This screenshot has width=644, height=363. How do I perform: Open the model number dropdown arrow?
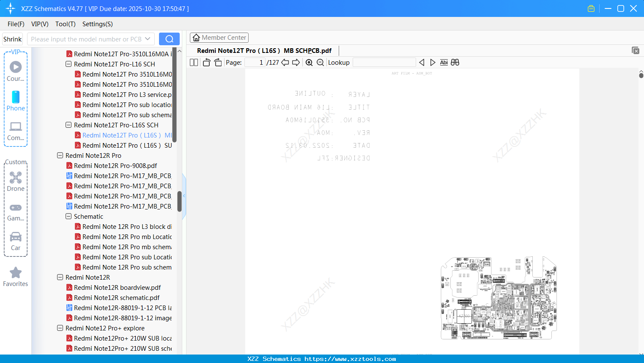(148, 39)
